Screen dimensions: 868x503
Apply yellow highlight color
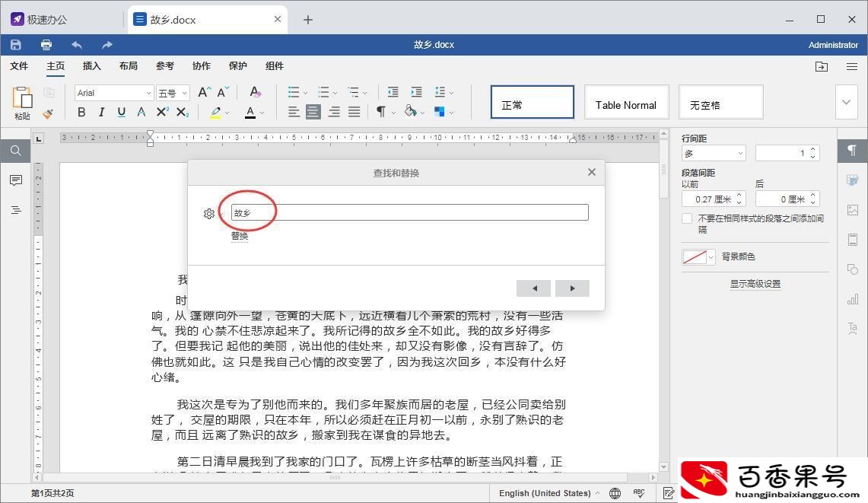(215, 113)
